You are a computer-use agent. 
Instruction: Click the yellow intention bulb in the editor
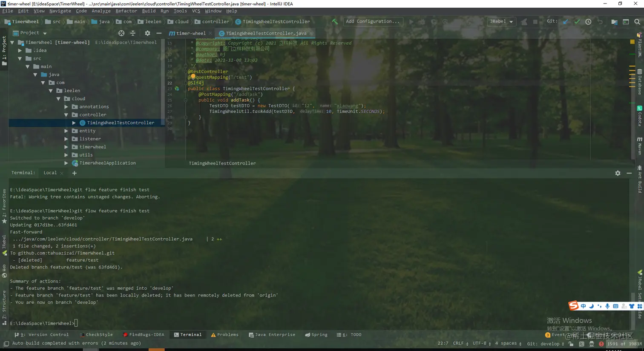pos(193,77)
